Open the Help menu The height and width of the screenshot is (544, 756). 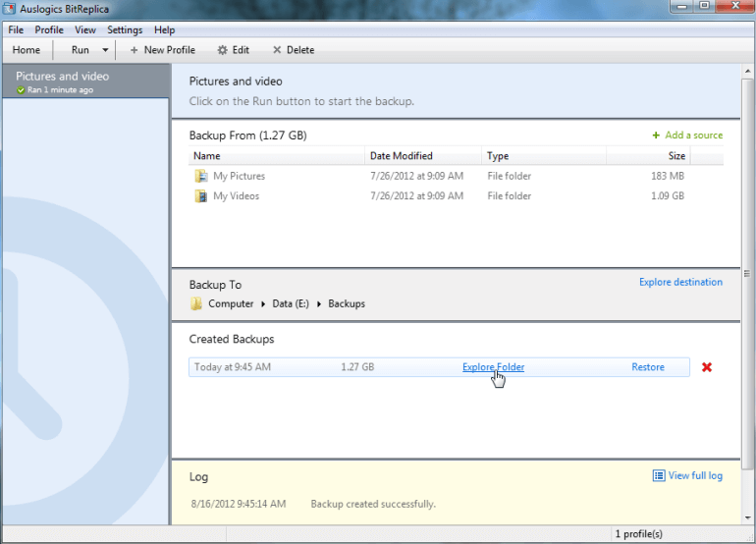(x=164, y=29)
